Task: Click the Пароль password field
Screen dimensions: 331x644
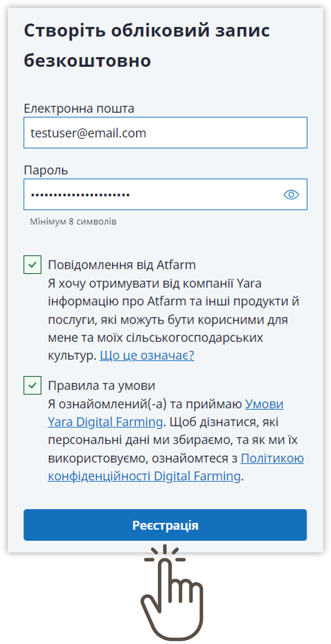Action: pyautogui.click(x=165, y=194)
